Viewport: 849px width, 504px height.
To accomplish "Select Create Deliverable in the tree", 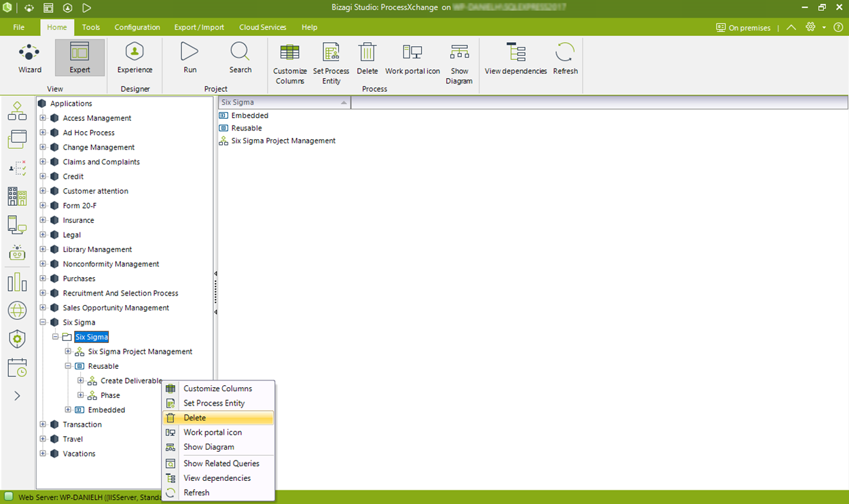I will [x=131, y=381].
